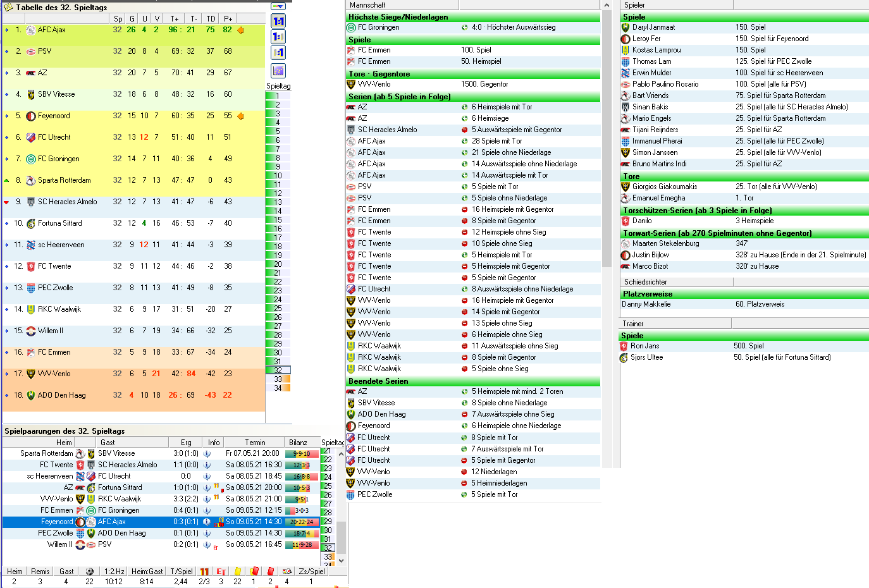Select the Schiedsrichter panel header
The height and width of the screenshot is (588, 869).
click(675, 282)
